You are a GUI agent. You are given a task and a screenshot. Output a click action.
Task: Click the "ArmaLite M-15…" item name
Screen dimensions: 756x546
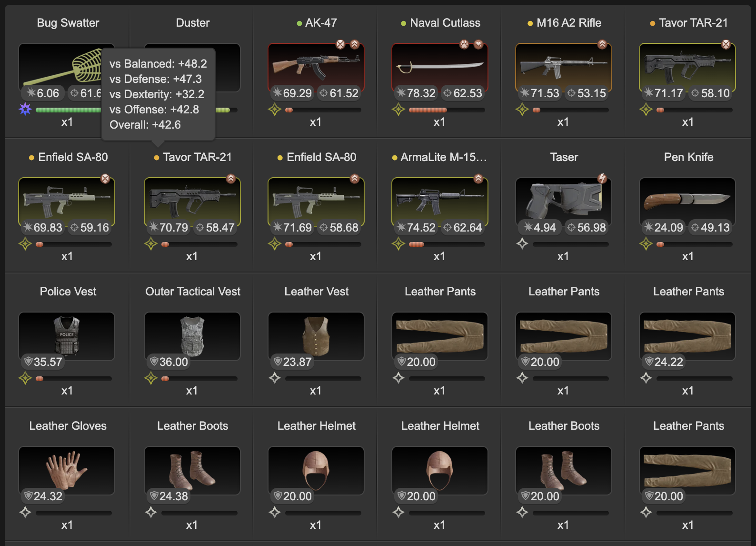(444, 157)
